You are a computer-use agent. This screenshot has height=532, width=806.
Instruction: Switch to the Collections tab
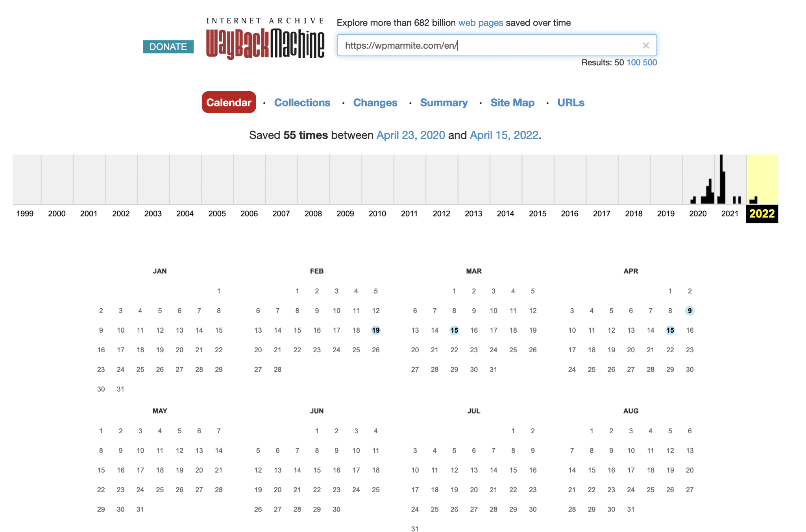click(x=302, y=103)
